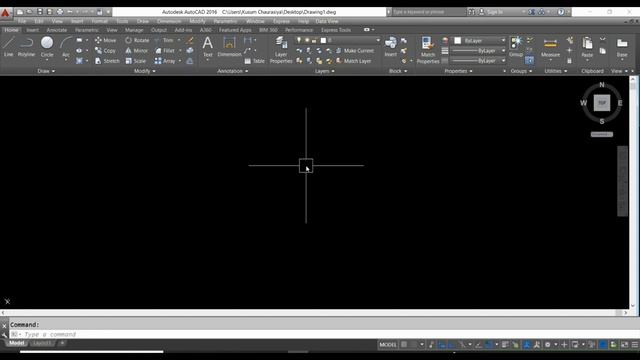Click the Fillet tool

click(x=165, y=51)
